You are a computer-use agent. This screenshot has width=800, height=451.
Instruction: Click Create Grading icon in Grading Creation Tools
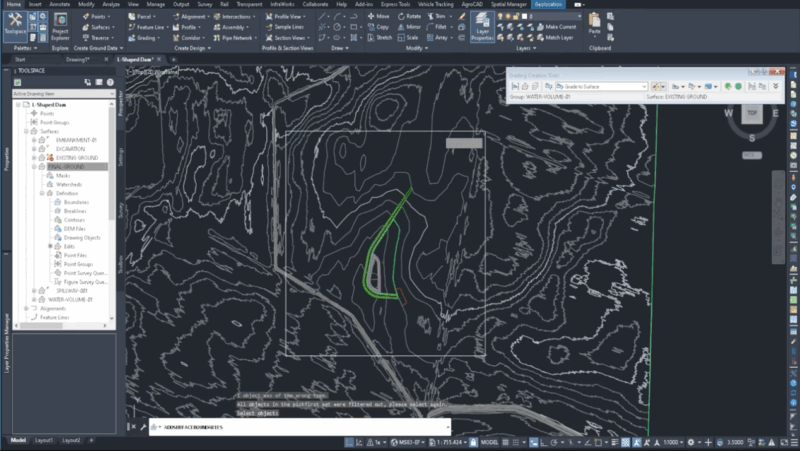pos(658,87)
